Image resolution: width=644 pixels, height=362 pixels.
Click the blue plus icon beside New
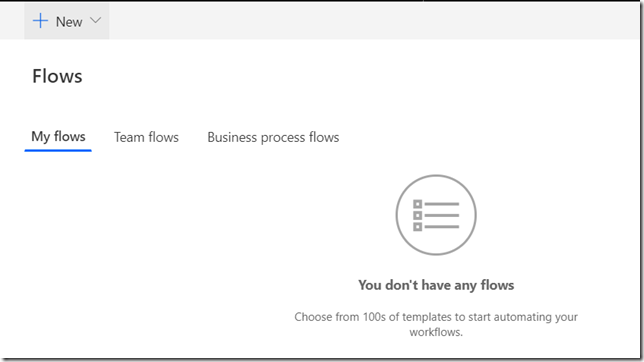tap(40, 21)
